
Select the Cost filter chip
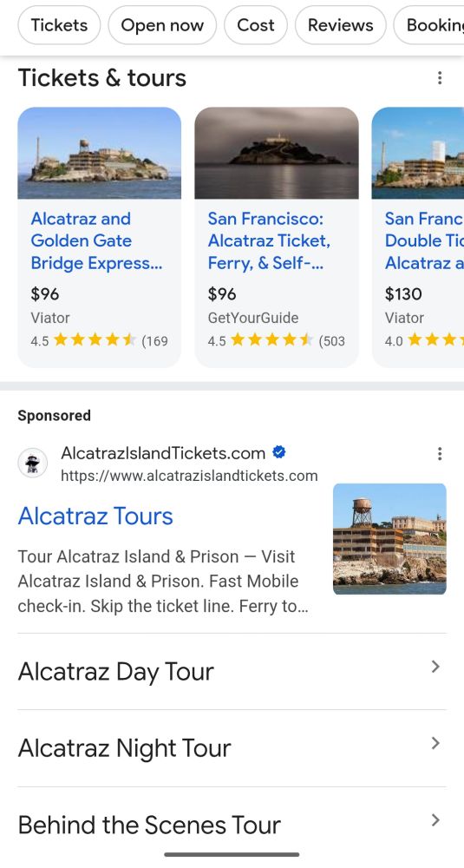point(256,25)
